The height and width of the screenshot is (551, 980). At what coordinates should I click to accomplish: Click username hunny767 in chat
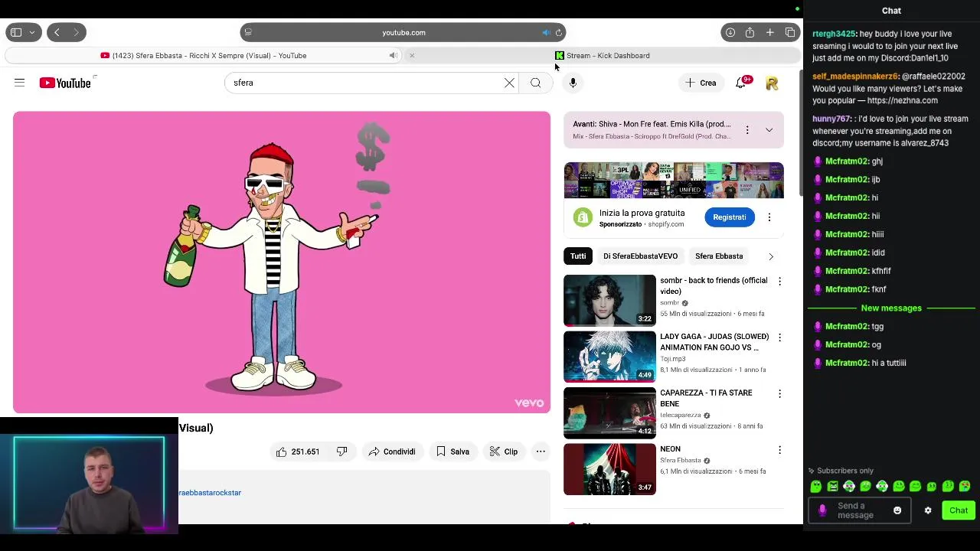coord(831,119)
